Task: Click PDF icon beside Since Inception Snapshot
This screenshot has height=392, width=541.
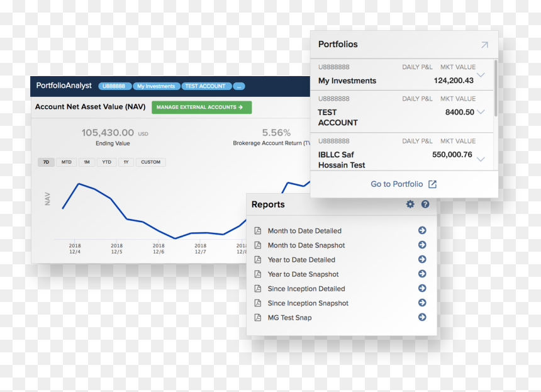Action: click(258, 303)
